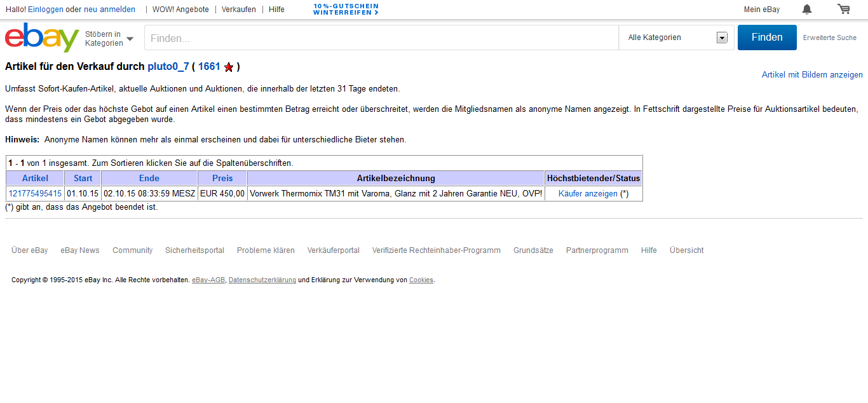This screenshot has width=868, height=403.
Task: Click the Artikelbezeichnung column header
Action: (396, 178)
